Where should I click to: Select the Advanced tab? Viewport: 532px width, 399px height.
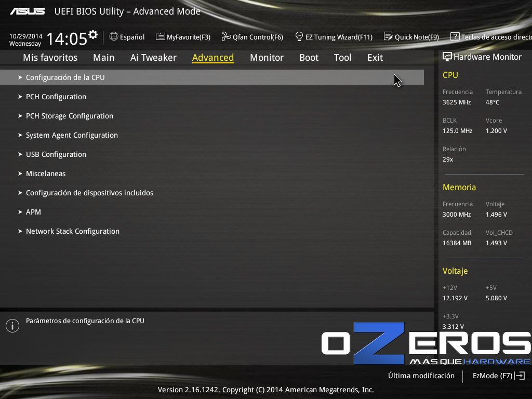(x=213, y=57)
